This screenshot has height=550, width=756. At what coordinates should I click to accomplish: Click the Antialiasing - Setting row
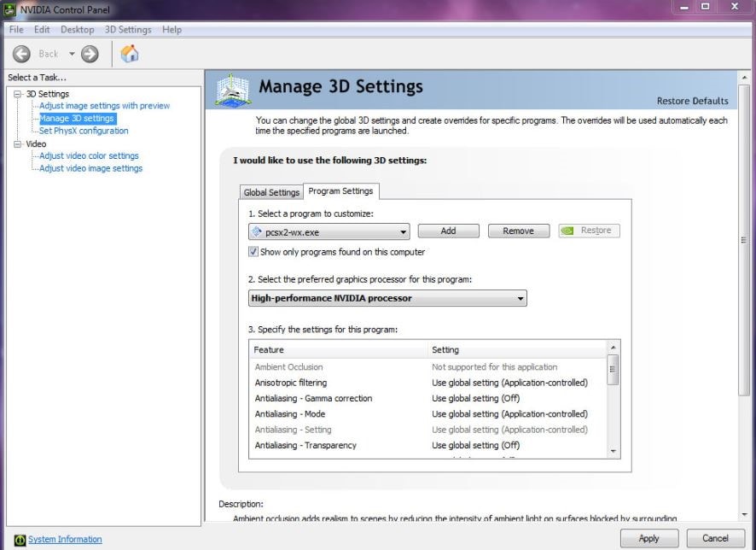point(428,430)
